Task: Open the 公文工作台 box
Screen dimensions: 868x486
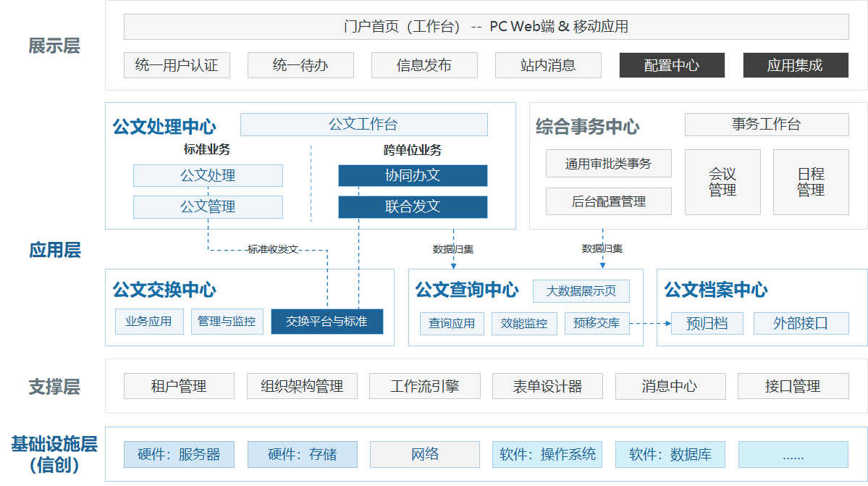Action: tap(363, 125)
